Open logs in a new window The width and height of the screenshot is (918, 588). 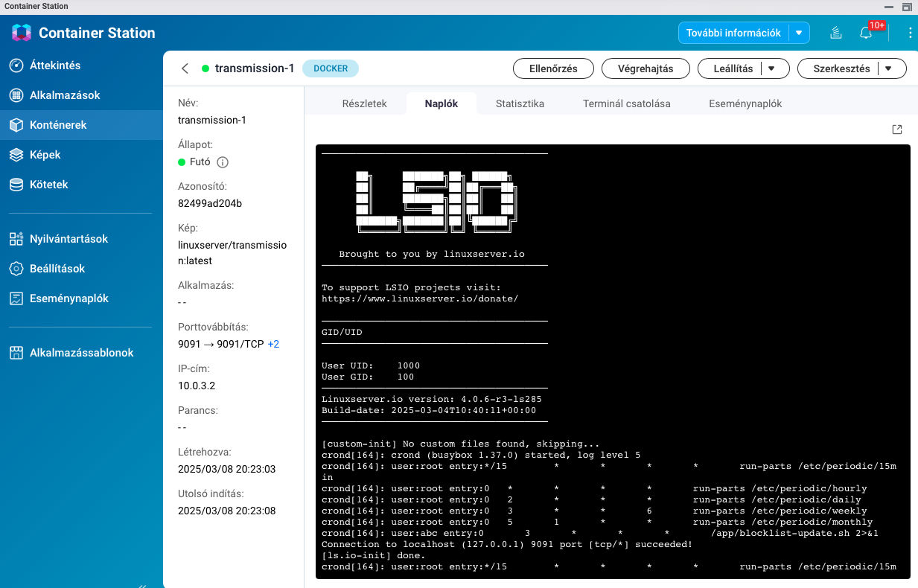coord(897,130)
